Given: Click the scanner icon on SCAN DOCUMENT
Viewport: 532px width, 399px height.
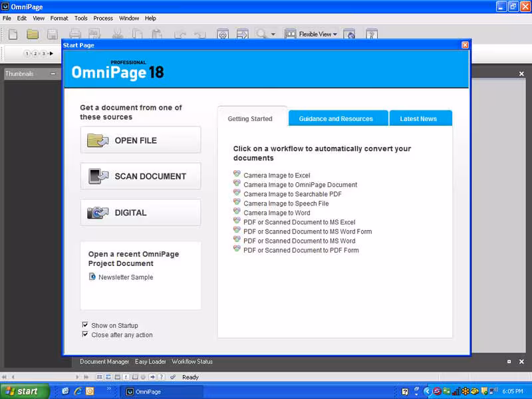Looking at the screenshot, I should (98, 176).
